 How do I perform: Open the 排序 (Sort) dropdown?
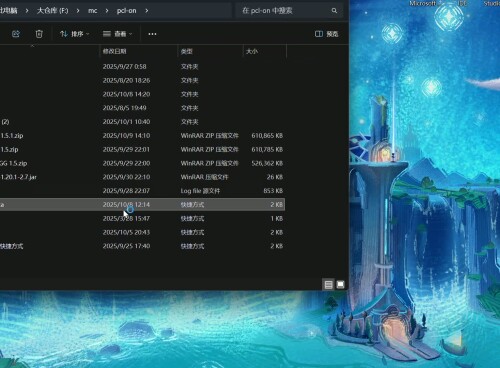coord(75,34)
